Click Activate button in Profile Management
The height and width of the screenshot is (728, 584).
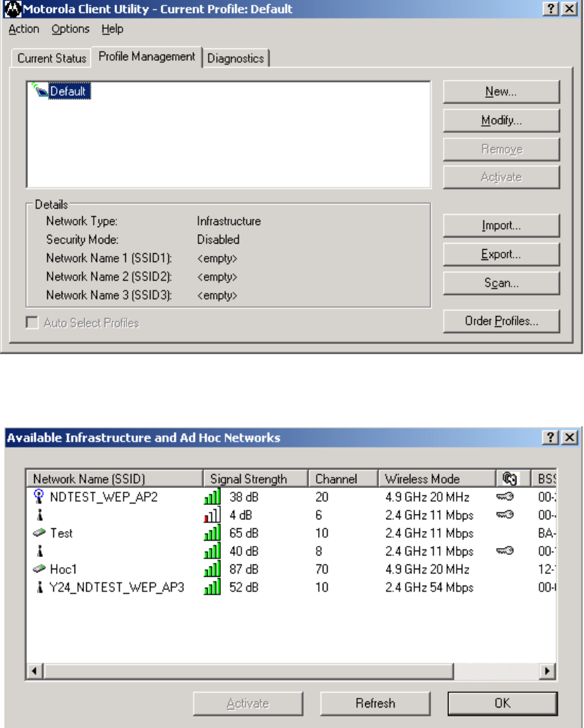coord(501,177)
